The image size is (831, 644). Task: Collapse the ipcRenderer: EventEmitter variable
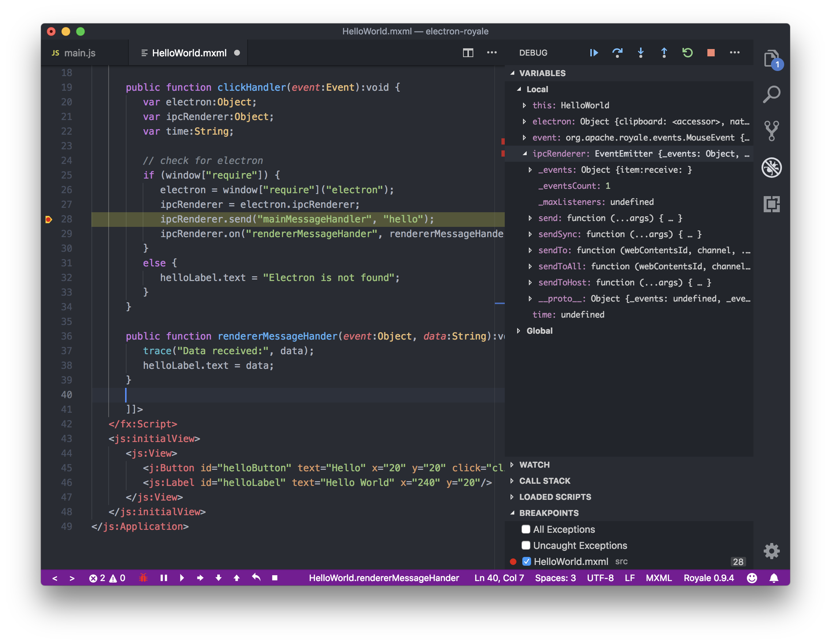click(x=525, y=153)
